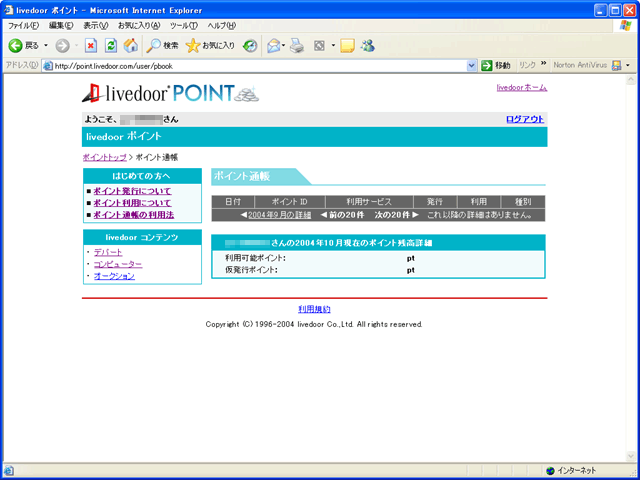Open ポイント発行について link
The width and height of the screenshot is (640, 480).
click(132, 191)
